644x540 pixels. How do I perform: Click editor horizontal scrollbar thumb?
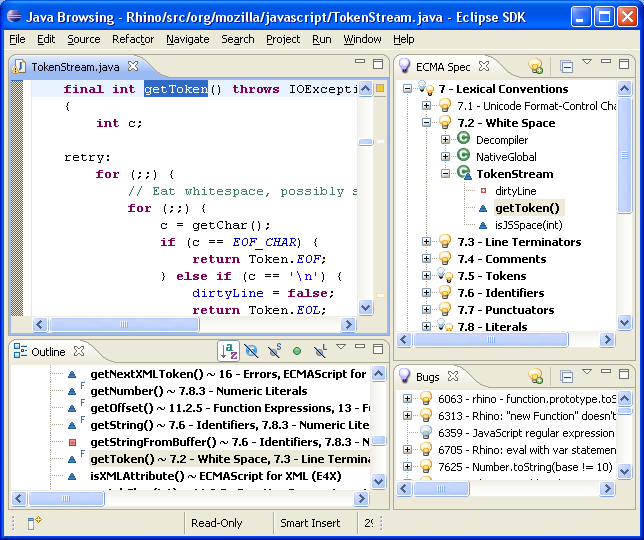(124, 324)
